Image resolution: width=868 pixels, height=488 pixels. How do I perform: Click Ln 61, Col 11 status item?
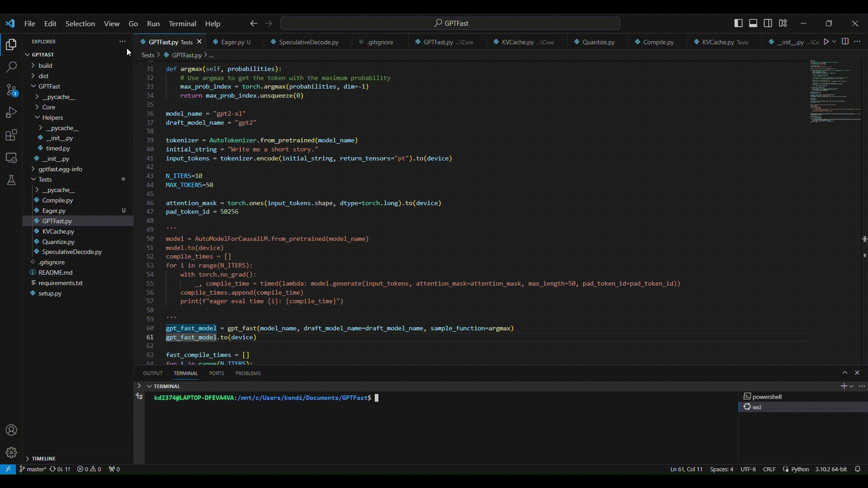(x=686, y=469)
